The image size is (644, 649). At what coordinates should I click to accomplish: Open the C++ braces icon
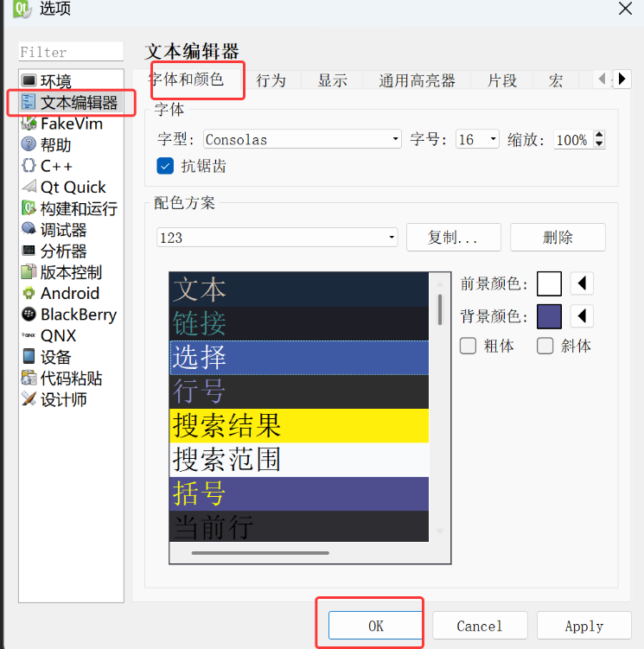(x=29, y=165)
